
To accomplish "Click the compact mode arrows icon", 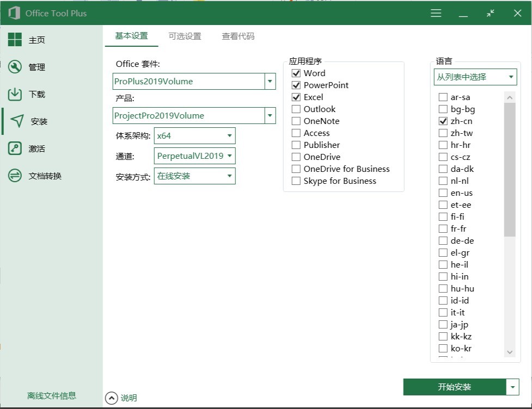I will click(491, 14).
